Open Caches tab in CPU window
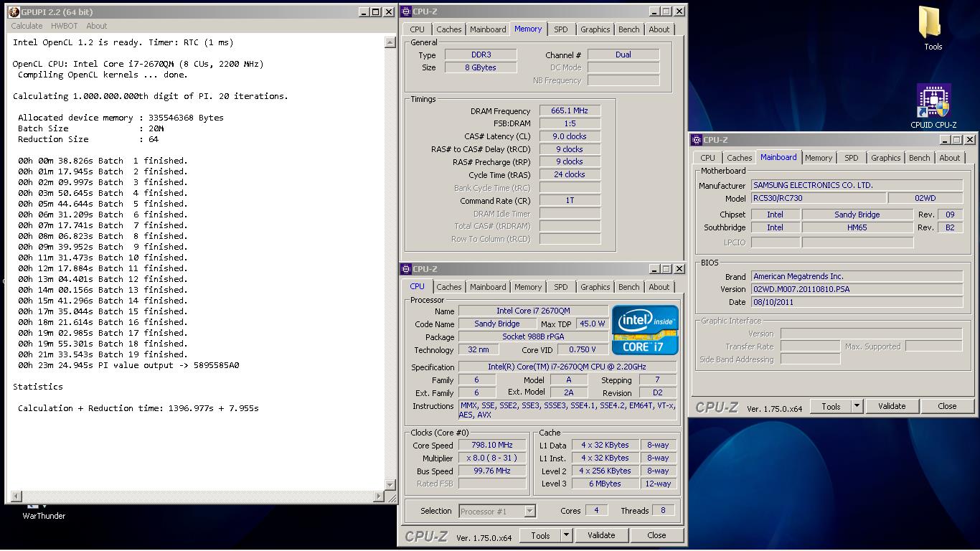This screenshot has width=980, height=551. (449, 287)
